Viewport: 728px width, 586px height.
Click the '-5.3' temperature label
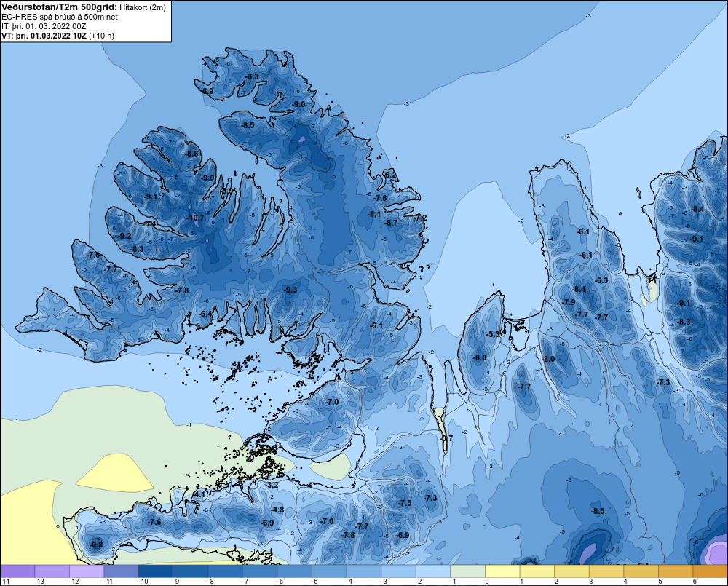(x=493, y=334)
